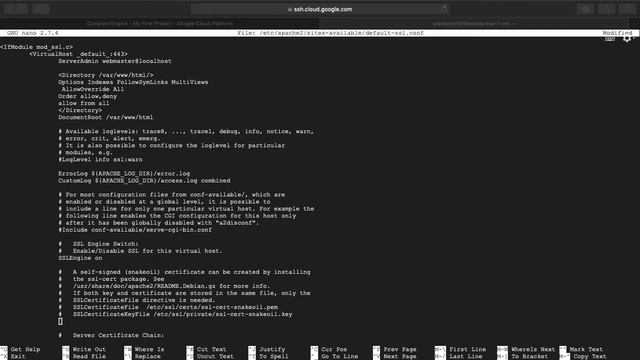The width and height of the screenshot is (640, 360).
Task: Click the closing '</Directory>' tag
Action: tap(80, 110)
